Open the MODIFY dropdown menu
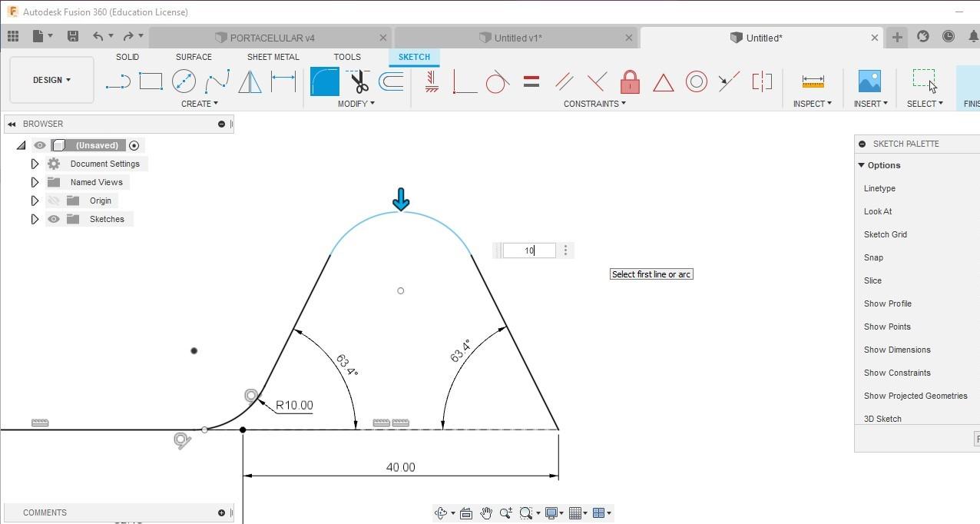 click(x=356, y=104)
